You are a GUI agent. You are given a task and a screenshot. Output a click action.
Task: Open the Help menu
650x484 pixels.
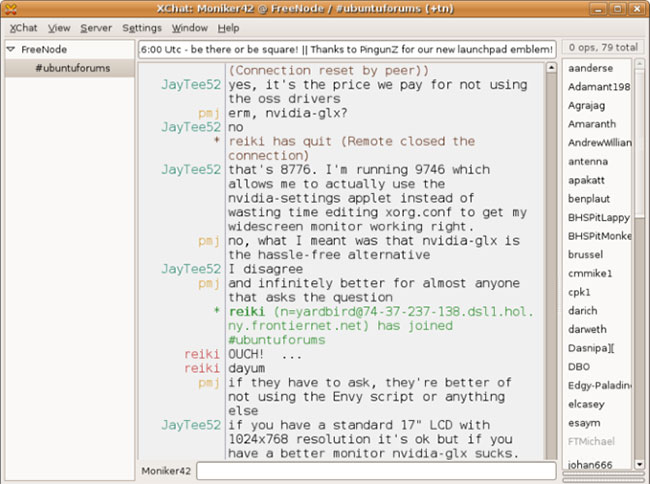pyautogui.click(x=228, y=28)
